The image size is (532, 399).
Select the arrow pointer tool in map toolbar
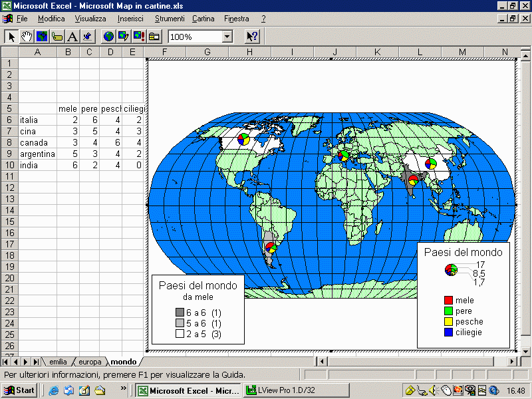pos(11,37)
